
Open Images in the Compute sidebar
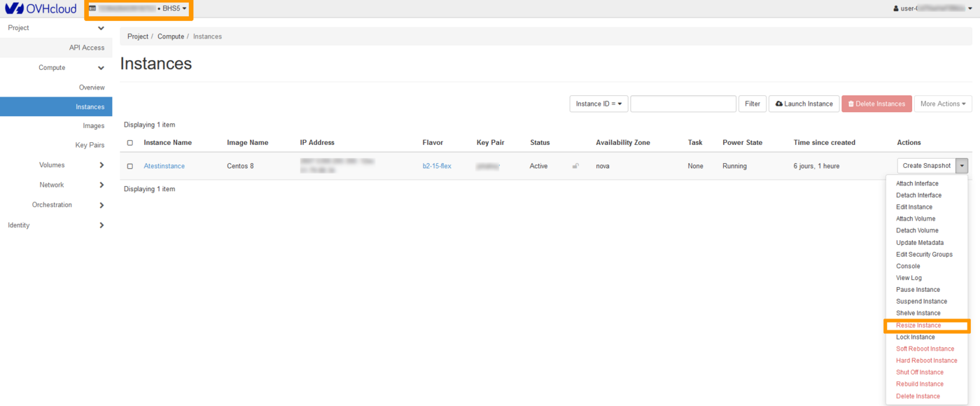pyautogui.click(x=94, y=125)
